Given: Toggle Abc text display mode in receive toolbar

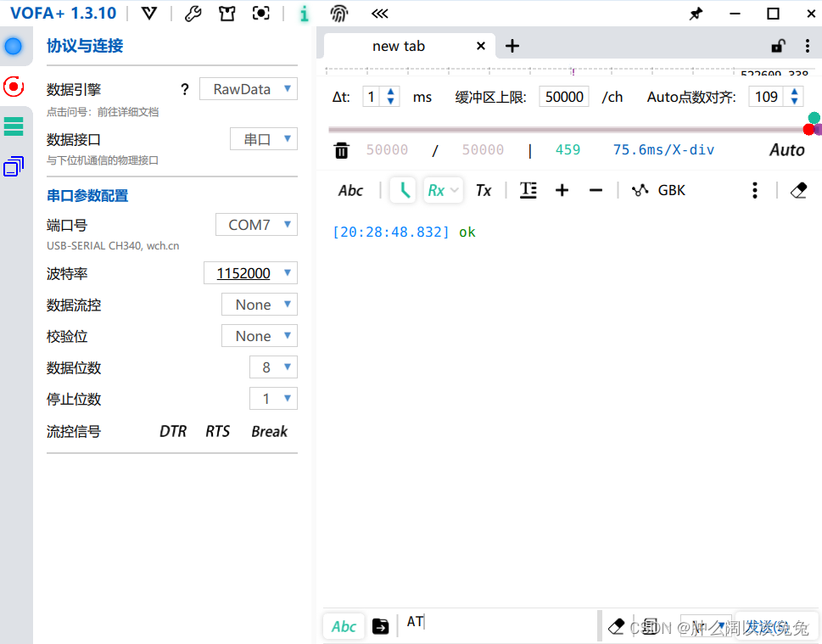Looking at the screenshot, I should (x=350, y=190).
